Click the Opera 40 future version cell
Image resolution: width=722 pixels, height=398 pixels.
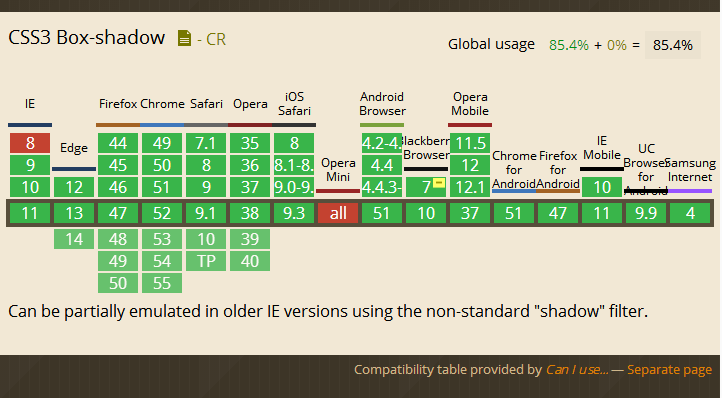250,261
